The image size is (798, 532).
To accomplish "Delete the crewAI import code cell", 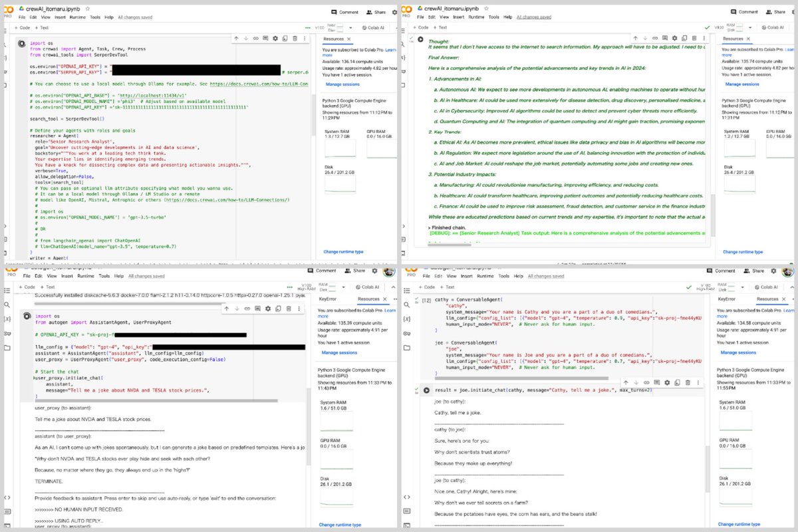I will pos(295,38).
